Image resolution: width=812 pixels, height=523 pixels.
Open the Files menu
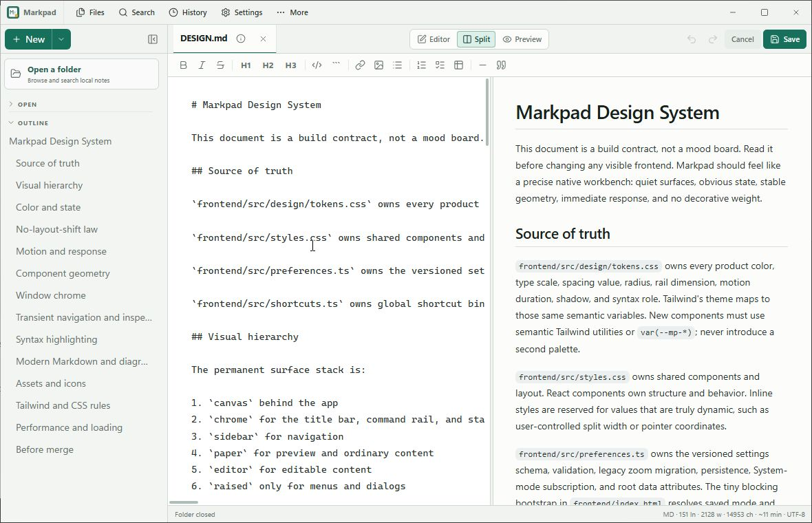90,12
